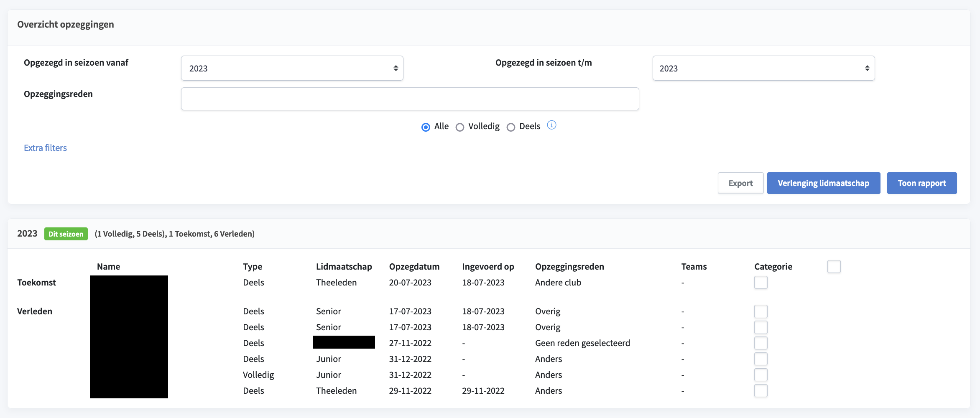Open the 'Opgezegd in seizoen vanaf' dropdown
Viewport: 980px width, 418px height.
pyautogui.click(x=292, y=68)
